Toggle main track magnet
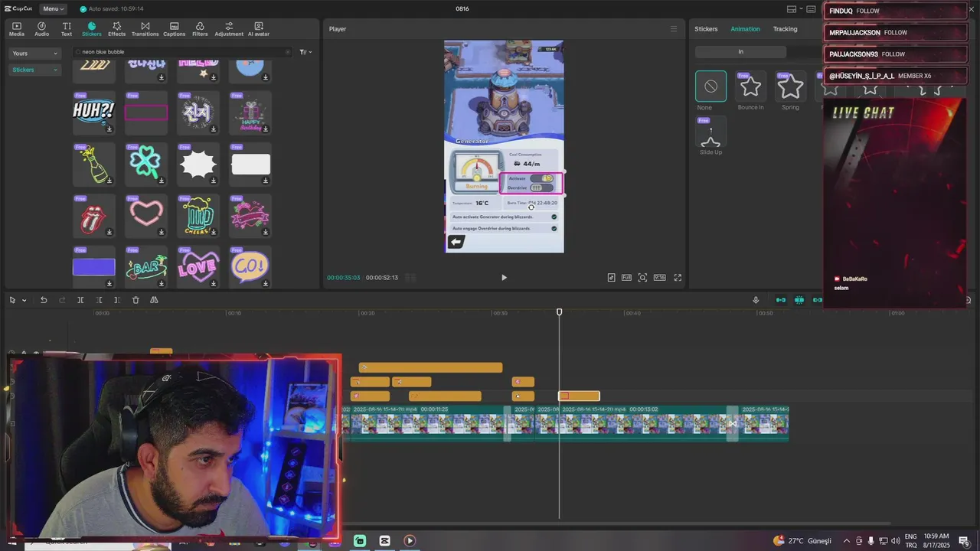 [781, 300]
